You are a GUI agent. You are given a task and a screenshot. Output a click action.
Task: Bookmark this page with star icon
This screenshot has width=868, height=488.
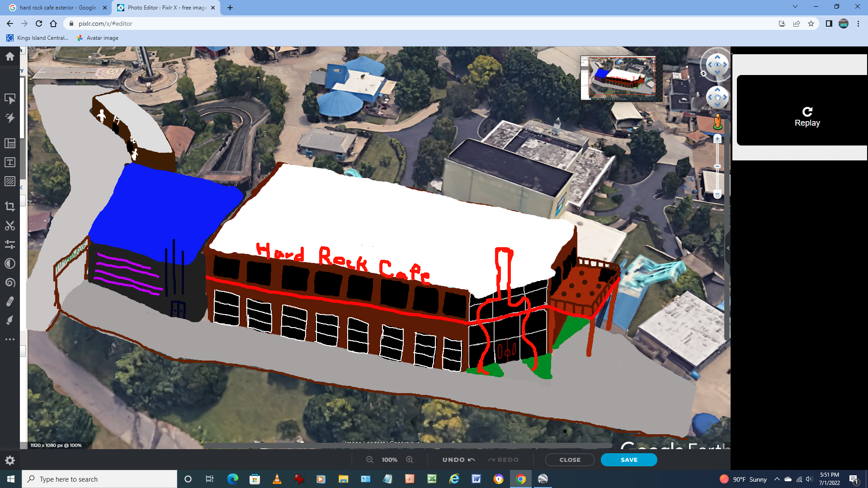811,23
